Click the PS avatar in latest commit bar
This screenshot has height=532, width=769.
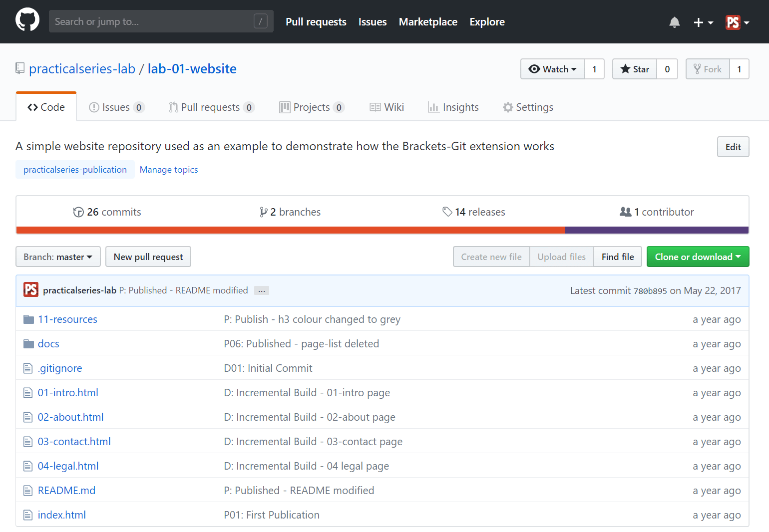click(31, 289)
